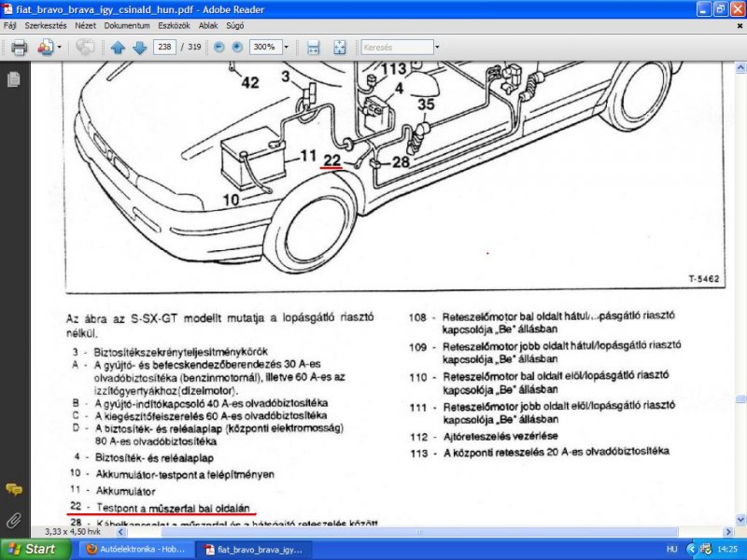
Task: Click vertical scrollbar down arrow
Action: coord(740,520)
